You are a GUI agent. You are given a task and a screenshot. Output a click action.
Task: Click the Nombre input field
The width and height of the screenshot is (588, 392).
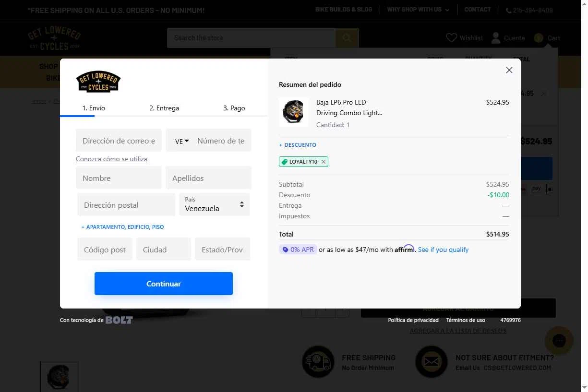click(119, 178)
